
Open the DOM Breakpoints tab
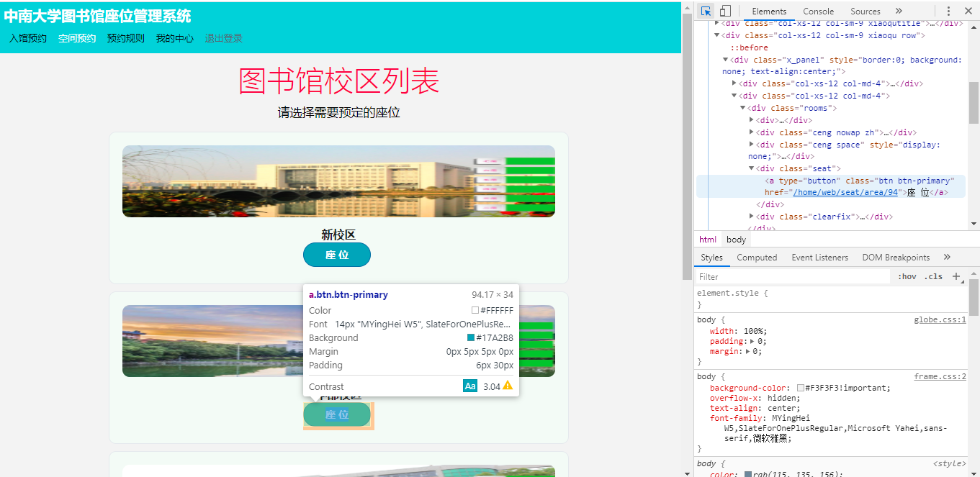(x=896, y=258)
